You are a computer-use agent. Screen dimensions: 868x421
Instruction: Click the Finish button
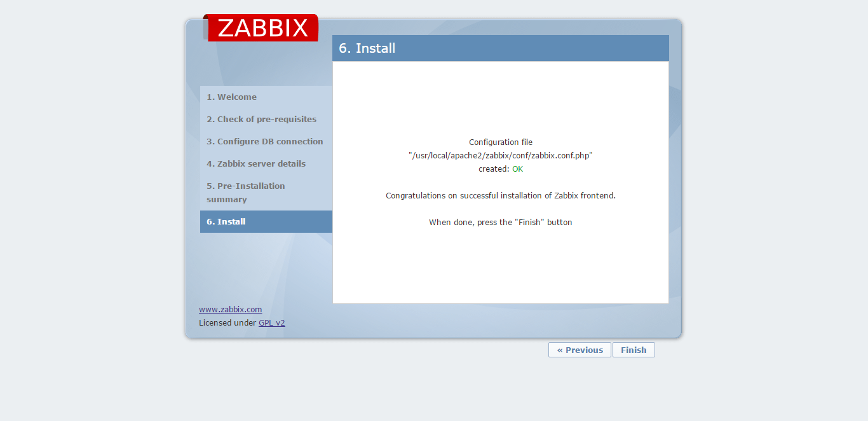pos(634,350)
